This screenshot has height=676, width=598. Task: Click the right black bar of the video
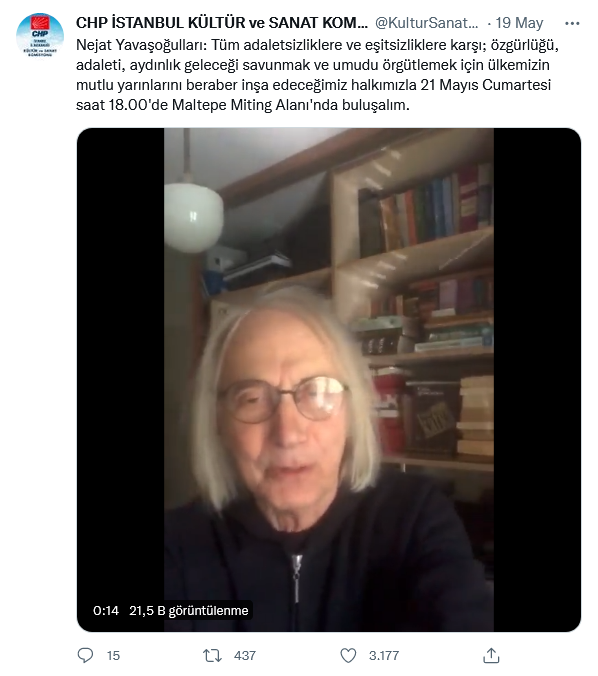pyautogui.click(x=537, y=380)
